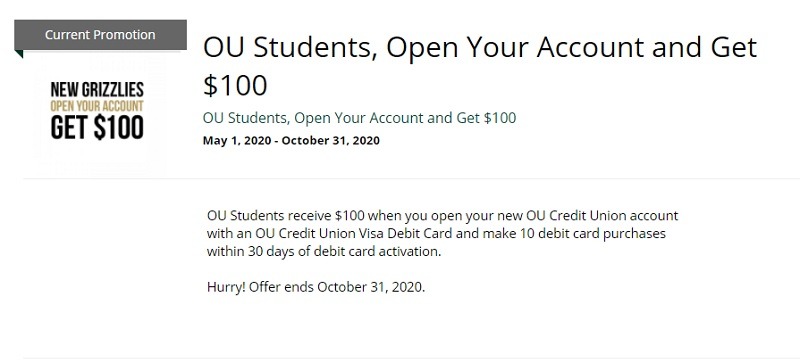
Task: Click the bold May 1, 2020 start date
Action: tap(237, 140)
